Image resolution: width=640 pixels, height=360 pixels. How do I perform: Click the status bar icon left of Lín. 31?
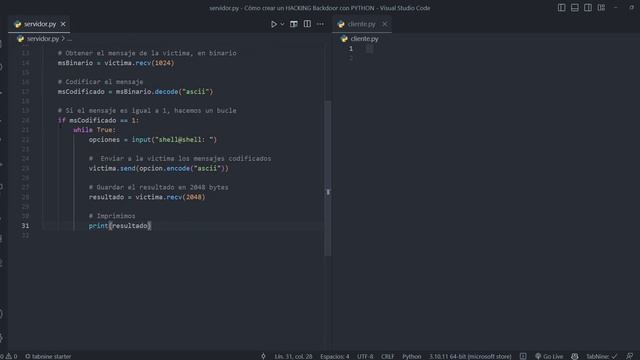263,356
